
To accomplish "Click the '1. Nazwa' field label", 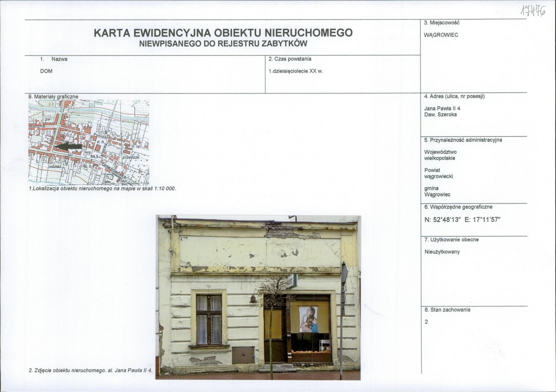I will [x=53, y=59].
